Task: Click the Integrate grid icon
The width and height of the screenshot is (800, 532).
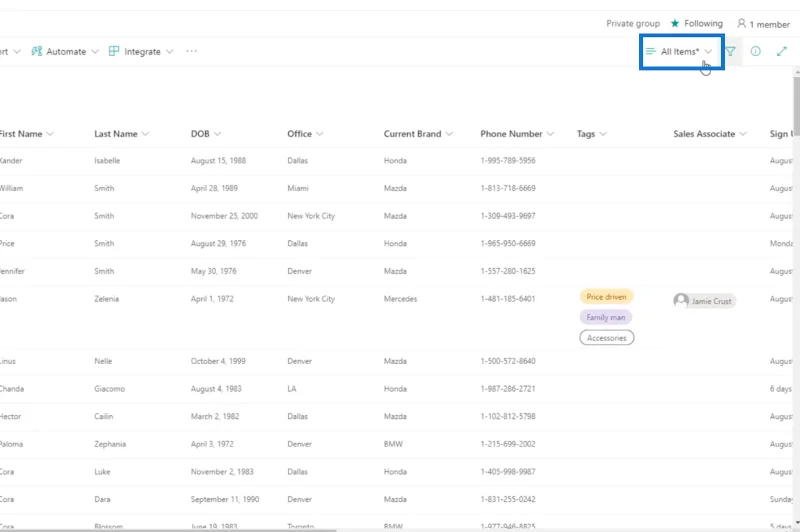Action: tap(114, 51)
